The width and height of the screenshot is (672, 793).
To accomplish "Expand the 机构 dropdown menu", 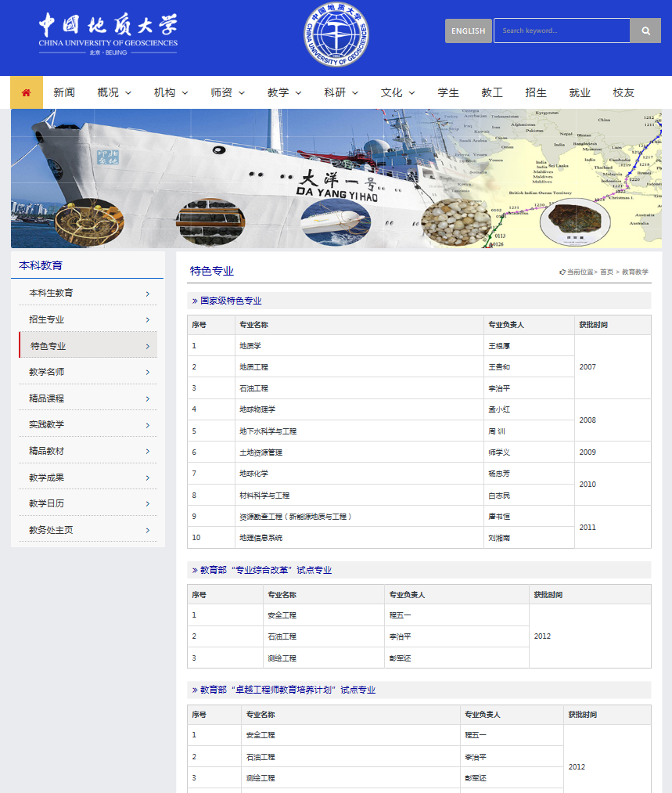I will (171, 92).
